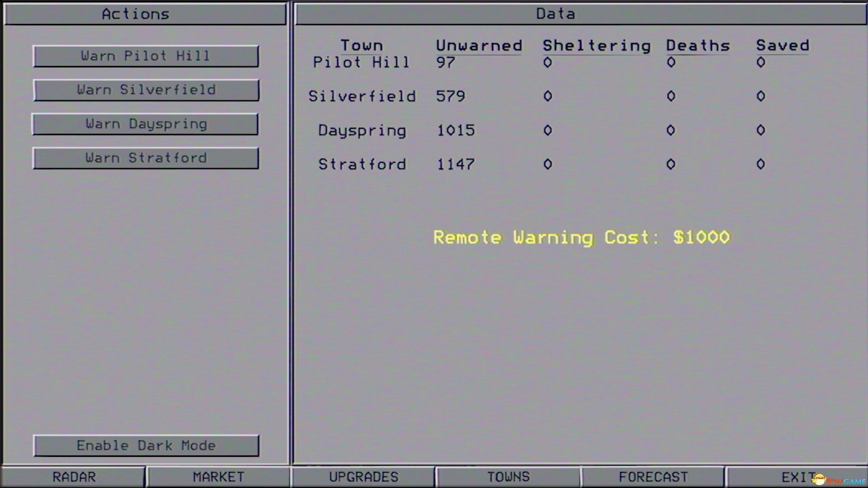This screenshot has height=488, width=868.
Task: Click the Sheltering column header
Action: click(x=596, y=46)
